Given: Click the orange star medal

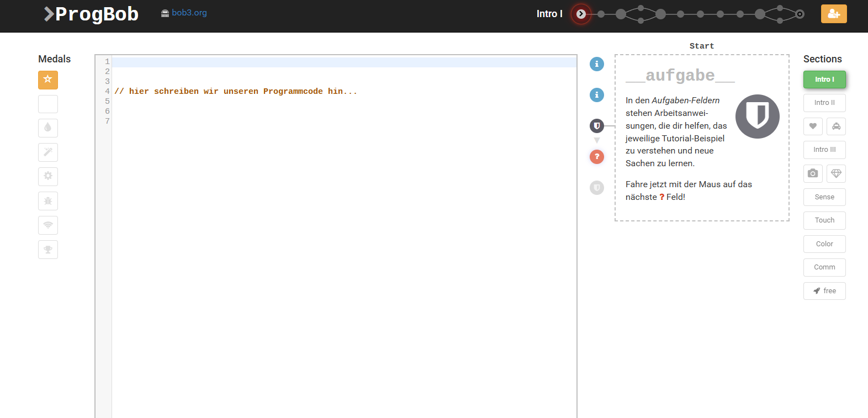Looking at the screenshot, I should click(x=48, y=80).
